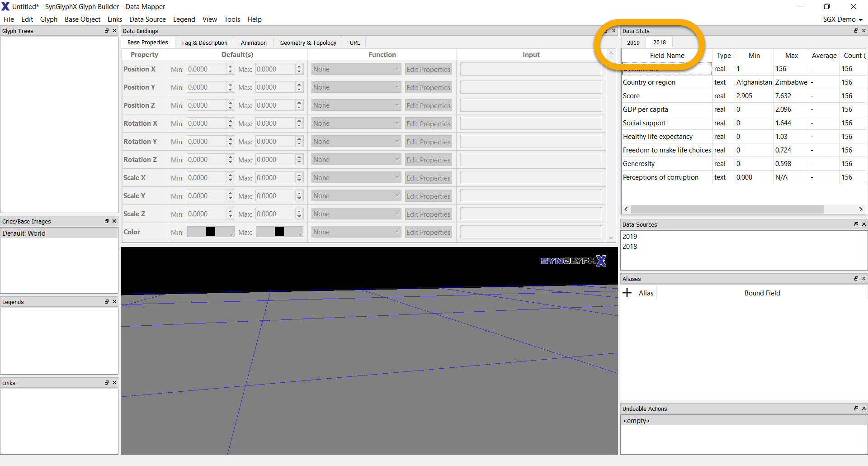Select the 2019 tab in Data Stats

point(633,43)
